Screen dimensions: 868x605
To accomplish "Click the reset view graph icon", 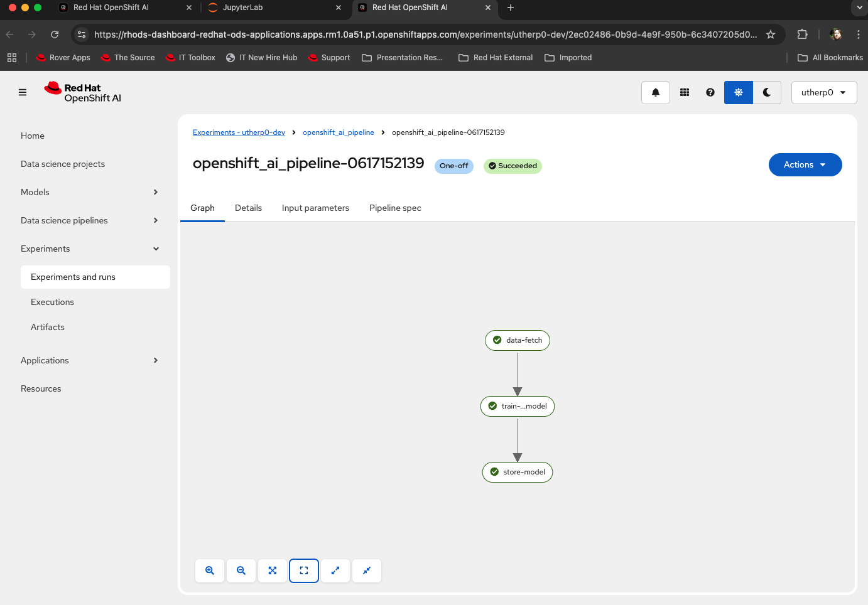I will (x=304, y=570).
